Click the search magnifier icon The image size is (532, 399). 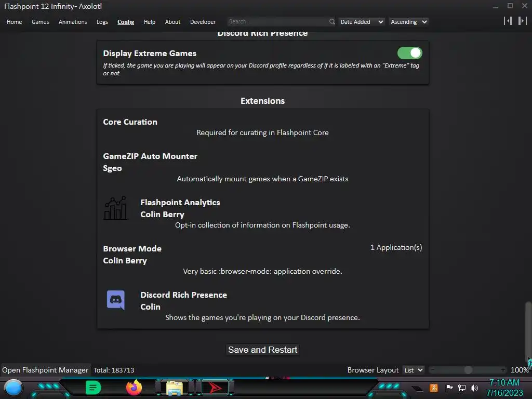332,22
